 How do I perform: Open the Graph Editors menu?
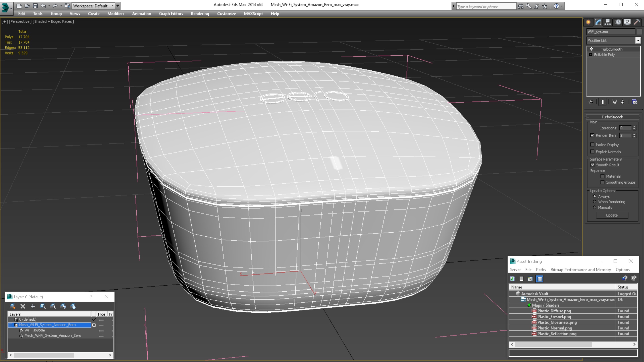pyautogui.click(x=171, y=14)
